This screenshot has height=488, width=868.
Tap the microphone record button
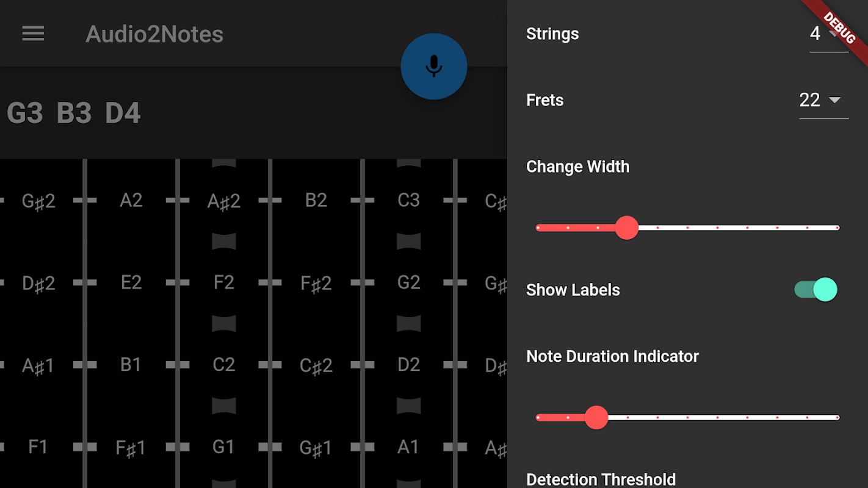point(433,66)
